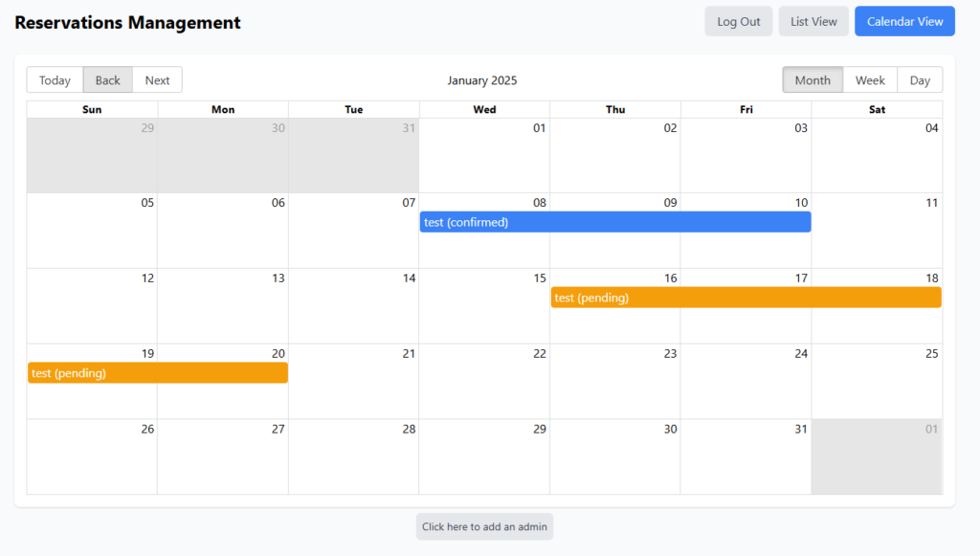
Task: Advance to Next month
Action: coord(157,80)
